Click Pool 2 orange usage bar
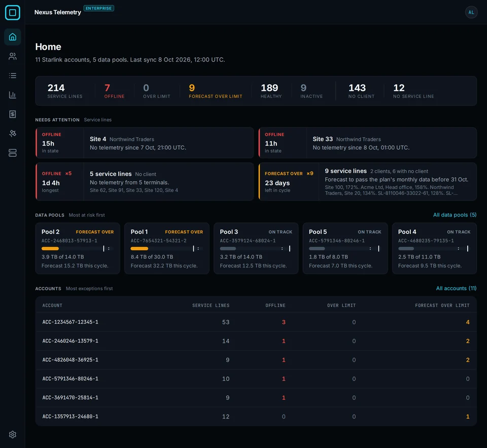 (x=50, y=249)
